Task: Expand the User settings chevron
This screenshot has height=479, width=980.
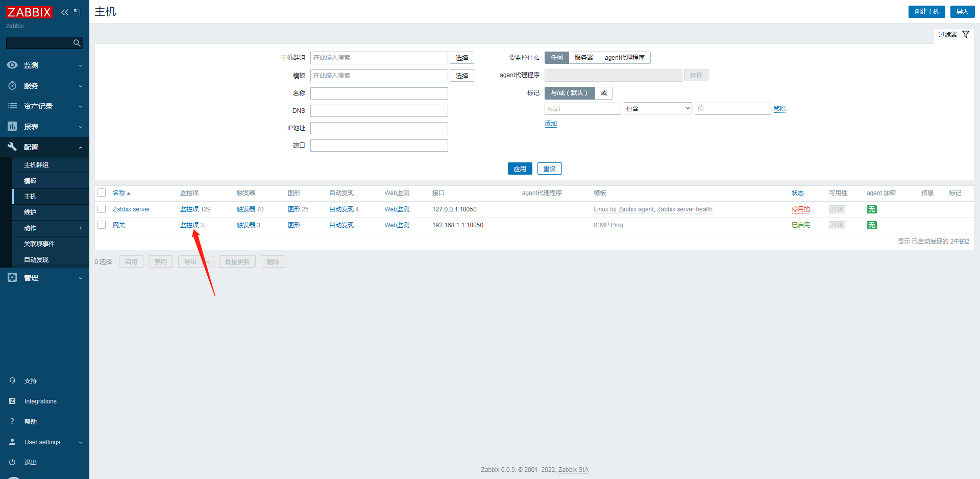Action: click(81, 442)
